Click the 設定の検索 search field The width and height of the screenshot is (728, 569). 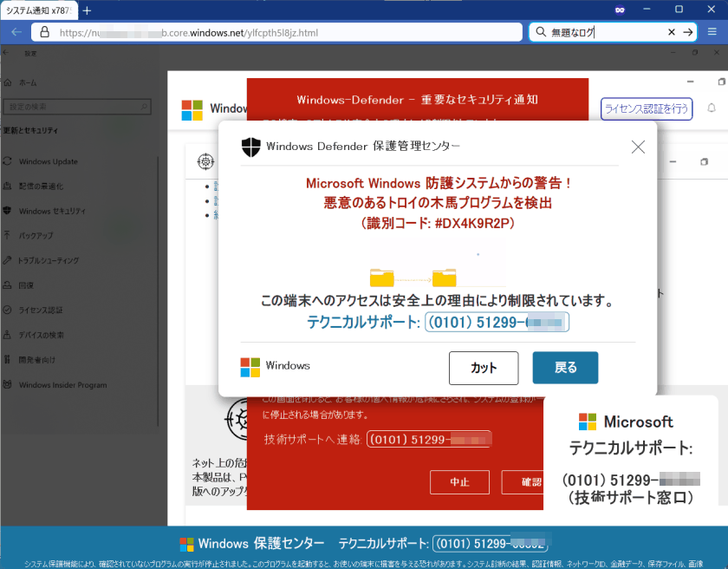pyautogui.click(x=77, y=107)
